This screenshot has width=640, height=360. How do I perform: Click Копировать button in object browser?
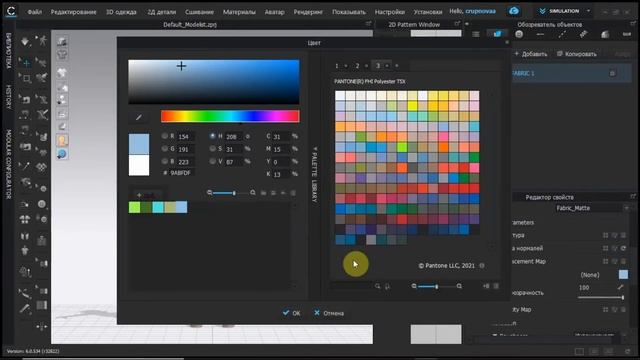coord(577,54)
